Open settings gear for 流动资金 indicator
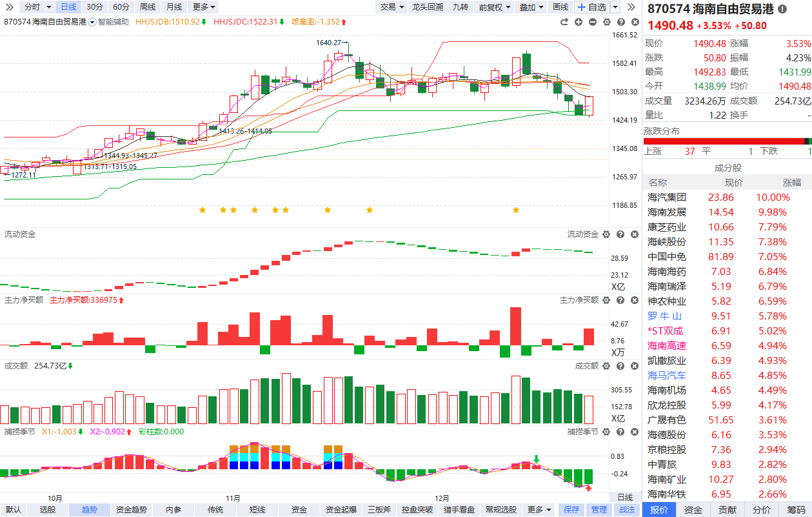Viewport: 812px width, 517px height. tap(606, 234)
